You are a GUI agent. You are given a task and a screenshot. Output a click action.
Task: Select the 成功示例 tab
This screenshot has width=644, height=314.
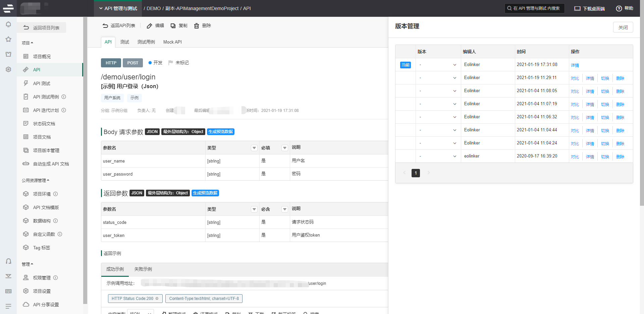click(x=115, y=269)
